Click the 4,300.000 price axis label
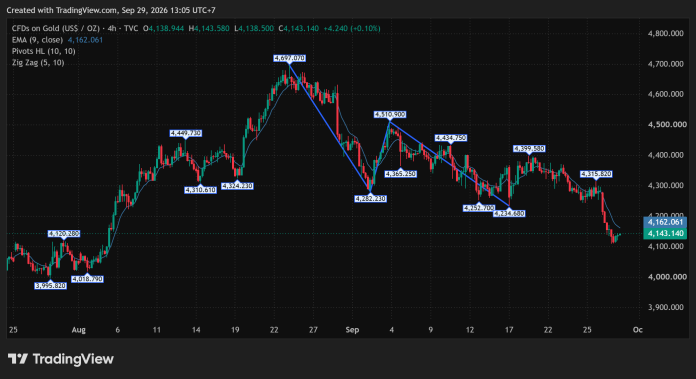The width and height of the screenshot is (696, 379). coord(666,186)
